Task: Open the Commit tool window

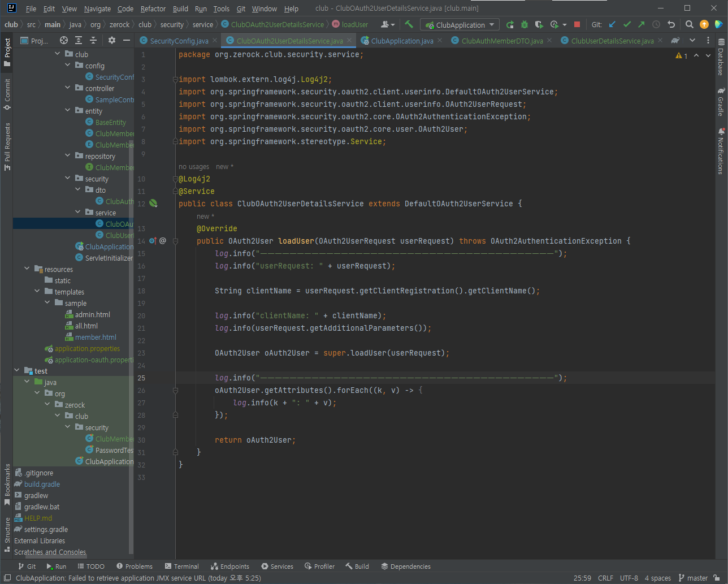Action: pos(7,94)
